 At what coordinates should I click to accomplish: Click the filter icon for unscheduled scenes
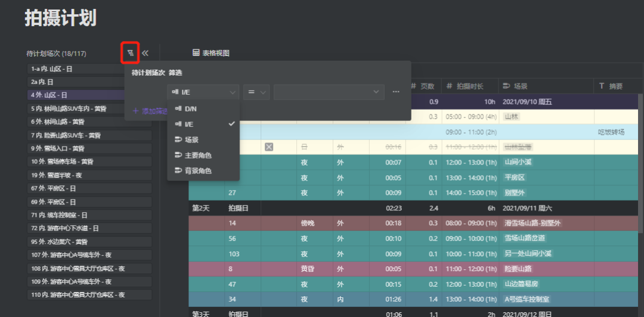[x=130, y=53]
